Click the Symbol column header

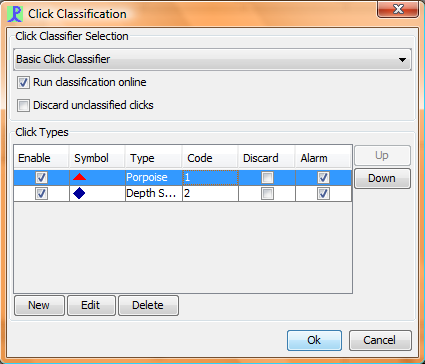pos(97,158)
